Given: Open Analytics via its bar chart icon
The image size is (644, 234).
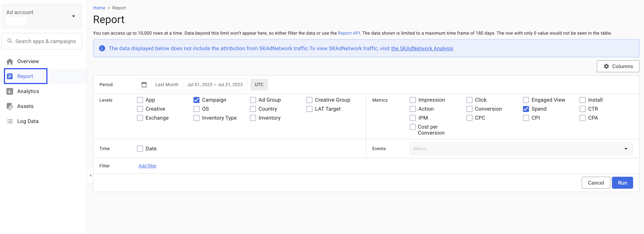Looking at the screenshot, I should [x=10, y=91].
